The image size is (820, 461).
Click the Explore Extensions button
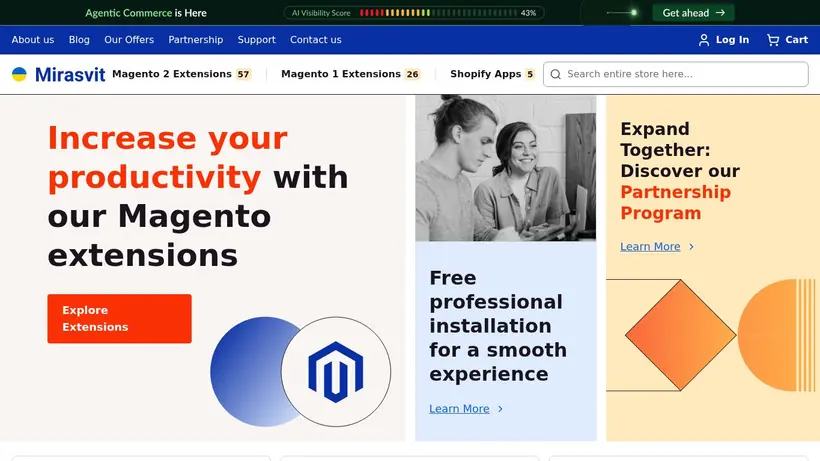click(119, 319)
